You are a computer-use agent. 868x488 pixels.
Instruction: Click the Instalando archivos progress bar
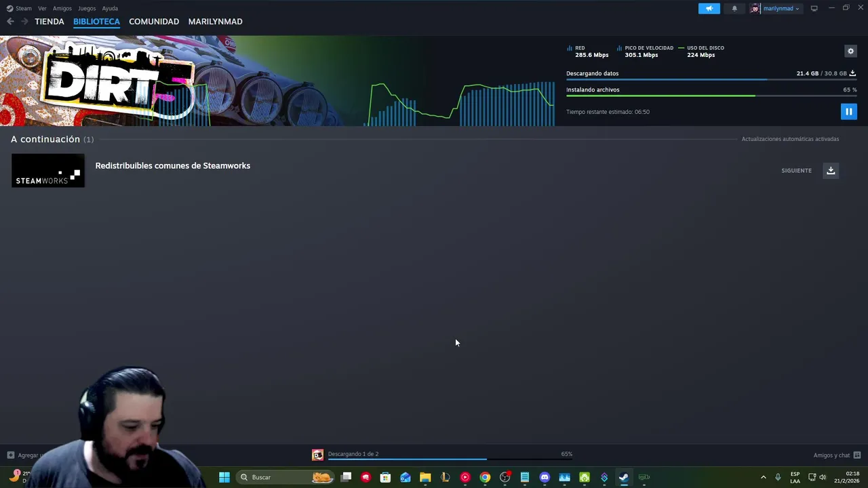[711, 96]
